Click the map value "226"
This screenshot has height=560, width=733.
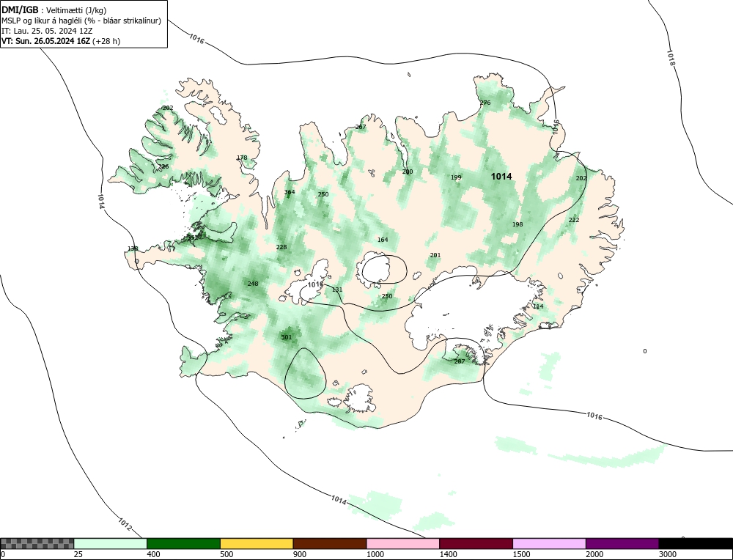163,167
